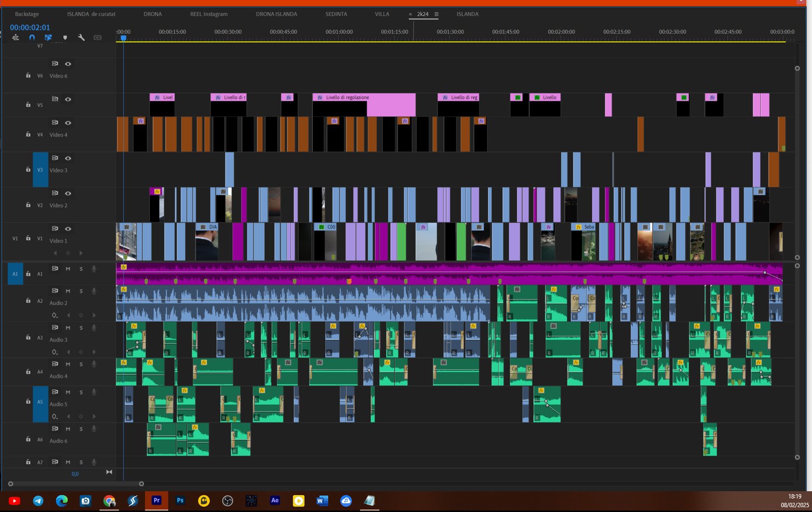Toggle track lock on V5
812x512 pixels.
[x=28, y=105]
